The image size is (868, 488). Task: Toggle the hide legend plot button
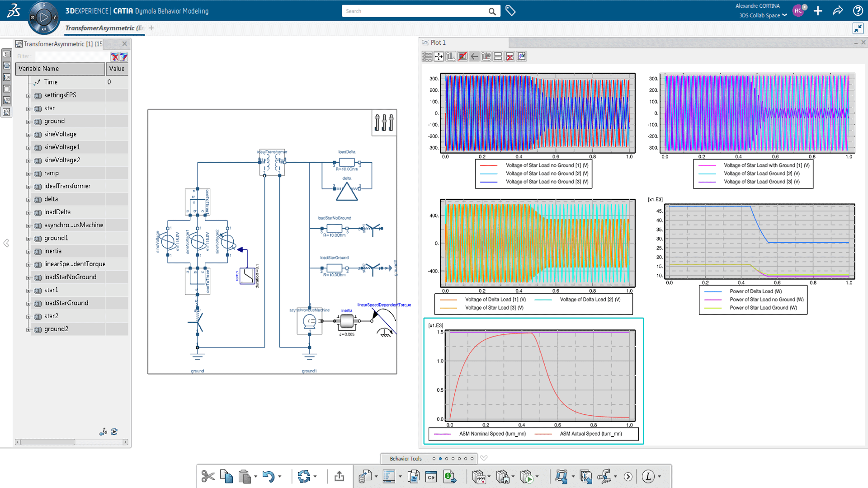462,56
